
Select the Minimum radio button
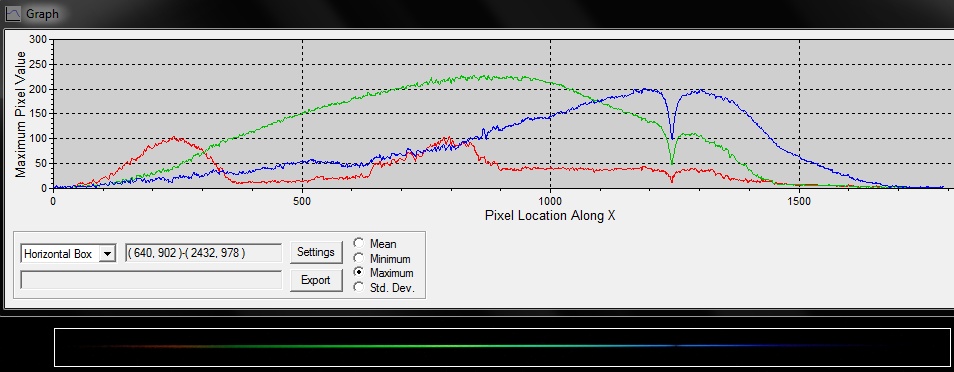(x=359, y=258)
